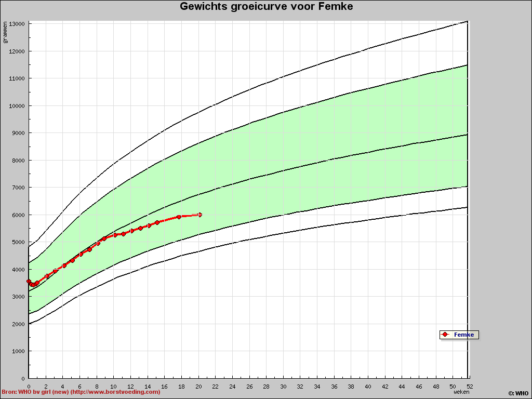Viewport: 532px width, 399px height.
Task: Click the week 44 label on the x-axis
Action: coord(402,387)
